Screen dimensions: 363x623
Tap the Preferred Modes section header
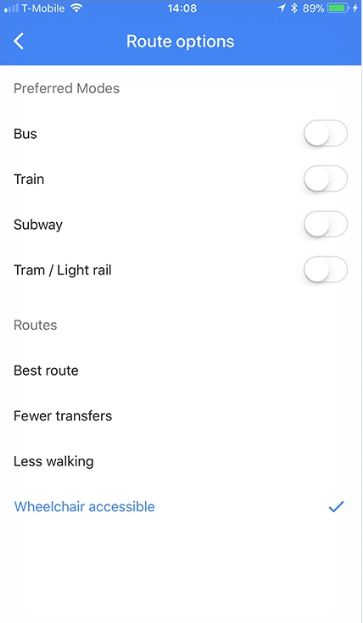[x=66, y=88]
